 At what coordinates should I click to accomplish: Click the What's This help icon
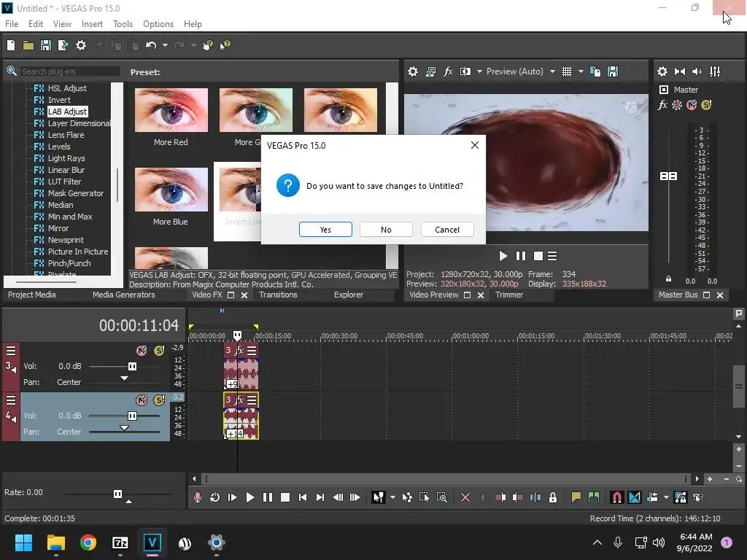tap(225, 45)
